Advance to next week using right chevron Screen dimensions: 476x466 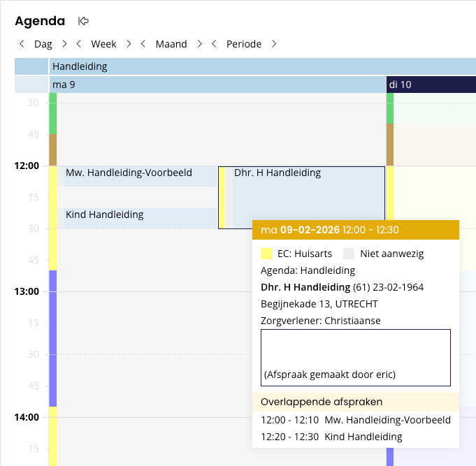pos(129,44)
